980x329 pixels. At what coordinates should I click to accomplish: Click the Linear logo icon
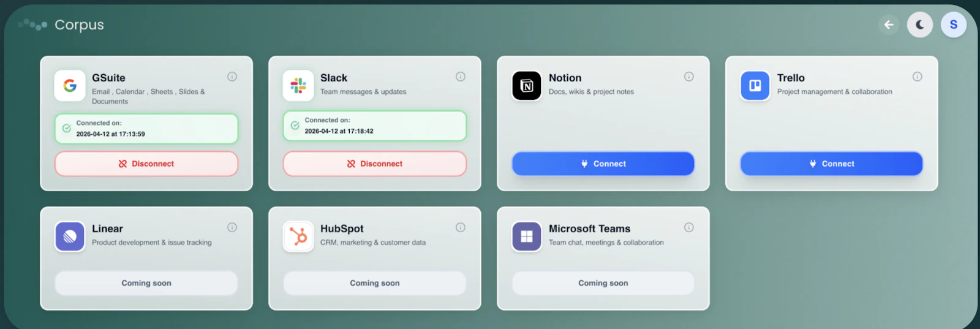[x=70, y=236]
